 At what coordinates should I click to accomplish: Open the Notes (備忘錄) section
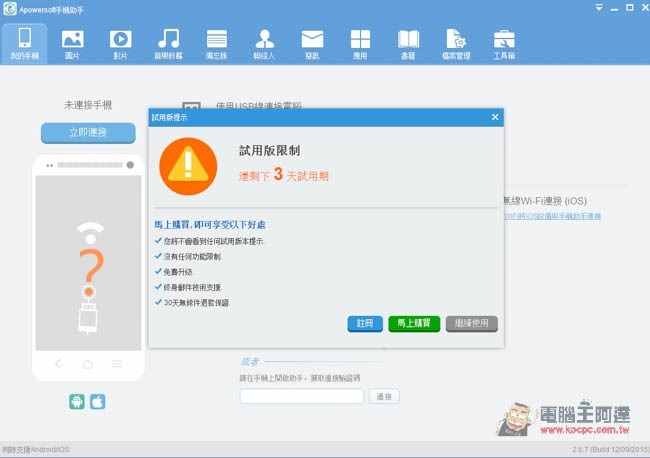[x=216, y=44]
